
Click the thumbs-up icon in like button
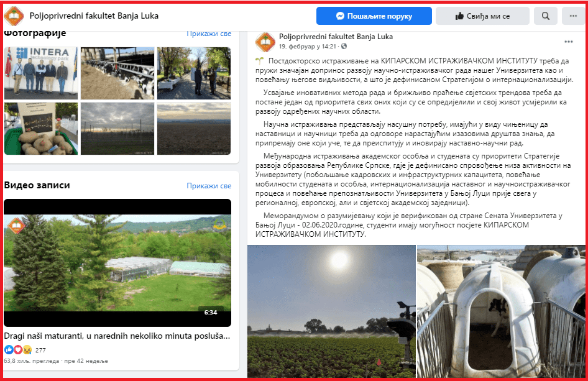[x=459, y=16]
